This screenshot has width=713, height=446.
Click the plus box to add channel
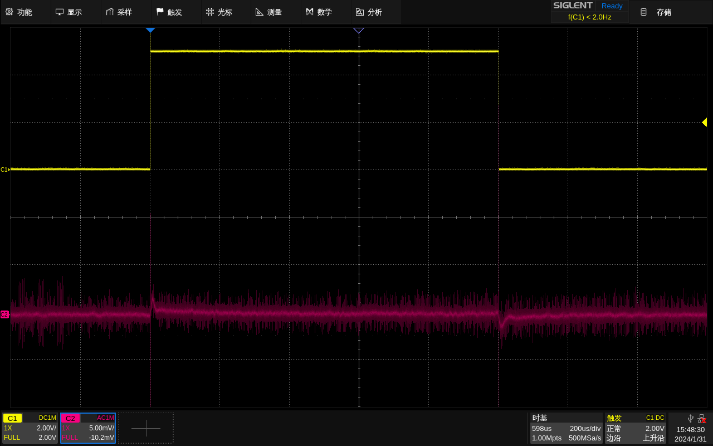point(146,427)
